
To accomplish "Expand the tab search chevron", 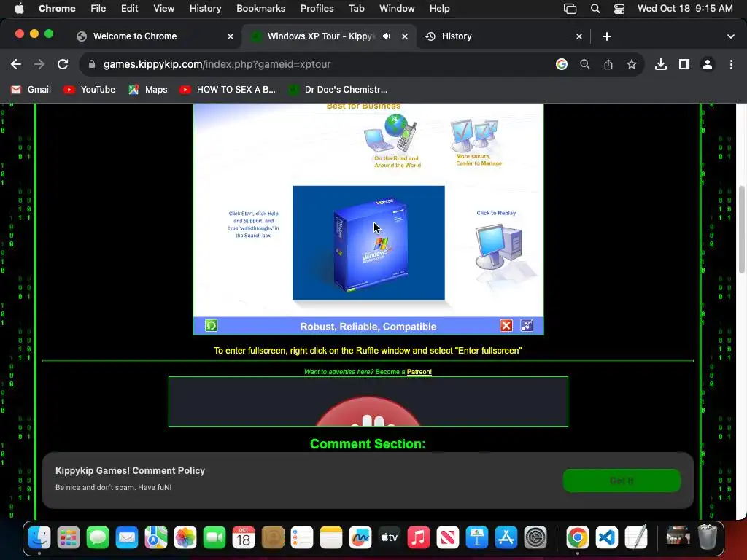I will click(x=731, y=36).
